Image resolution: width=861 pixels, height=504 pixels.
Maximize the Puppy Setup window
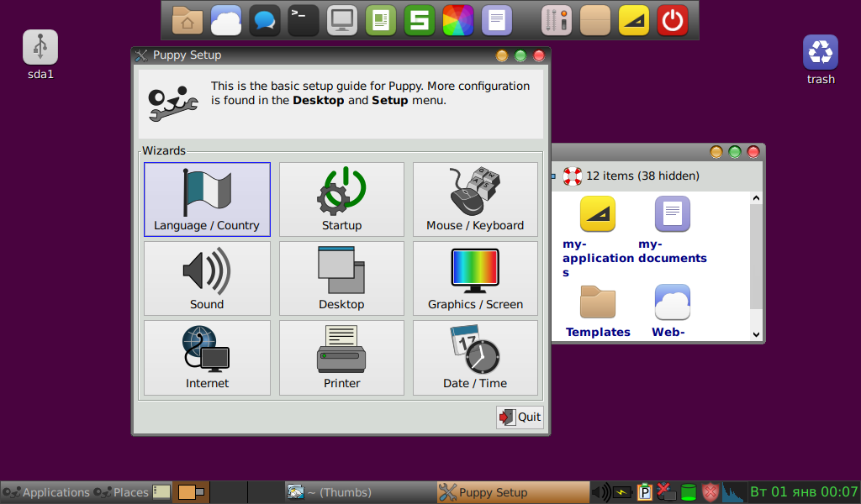tap(520, 55)
